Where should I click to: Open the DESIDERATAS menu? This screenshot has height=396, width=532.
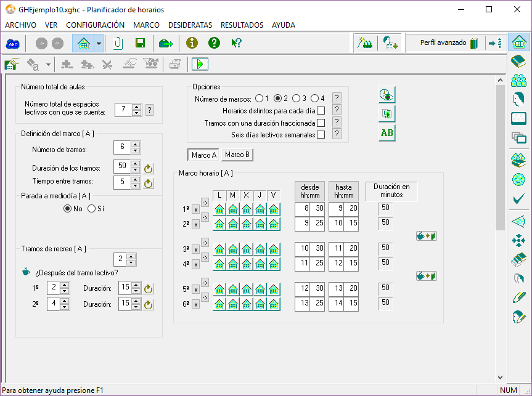coord(190,25)
